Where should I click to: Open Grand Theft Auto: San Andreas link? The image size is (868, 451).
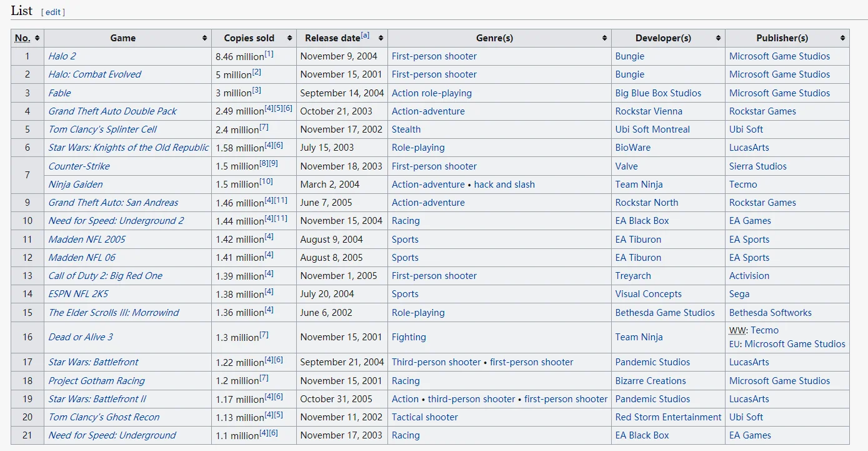pyautogui.click(x=113, y=203)
